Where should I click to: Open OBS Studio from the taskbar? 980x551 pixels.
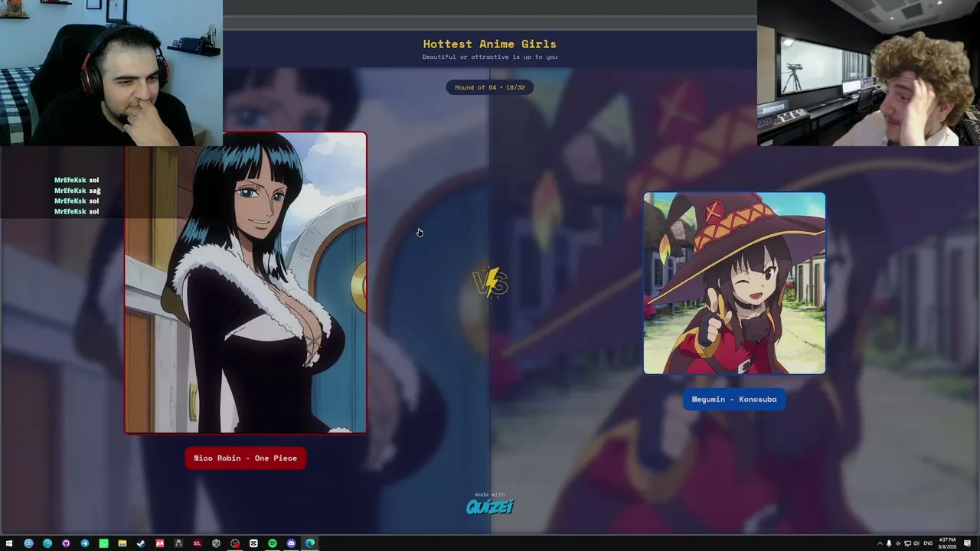pyautogui.click(x=235, y=543)
